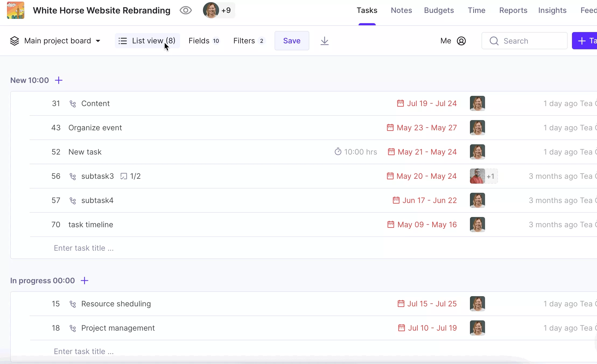597x364 pixels.
Task: Click the download export icon
Action: pyautogui.click(x=325, y=41)
